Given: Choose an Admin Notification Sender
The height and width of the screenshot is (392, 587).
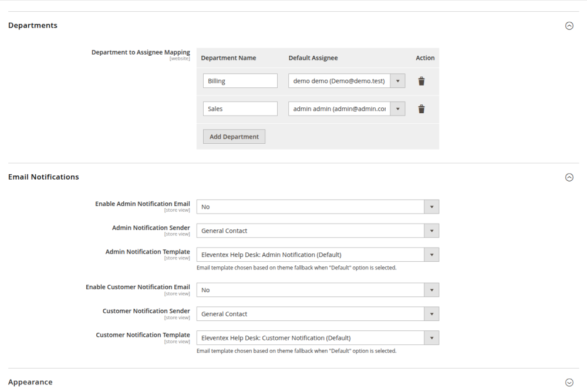Looking at the screenshot, I should point(317,231).
